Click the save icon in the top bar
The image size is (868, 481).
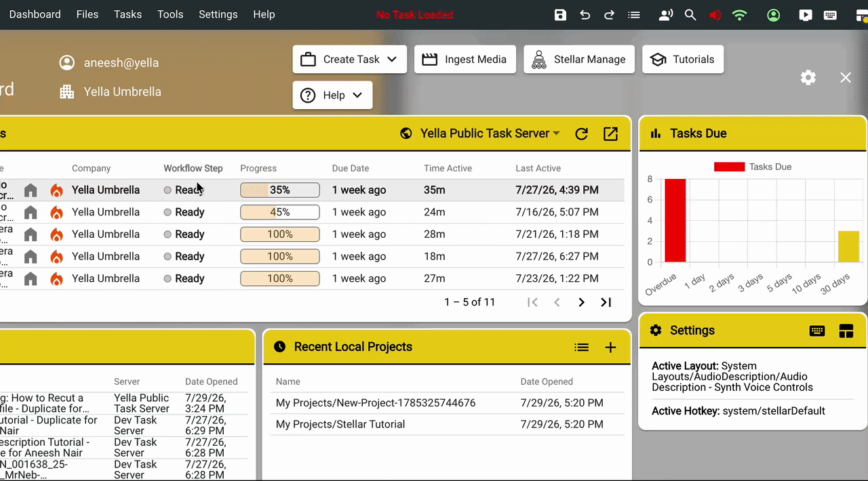[x=560, y=14]
